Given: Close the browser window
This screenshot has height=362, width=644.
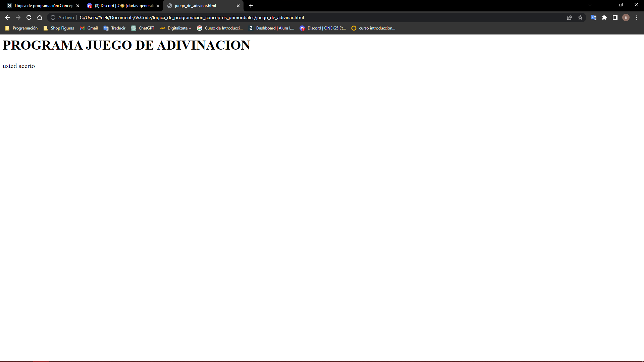Looking at the screenshot, I should (x=636, y=5).
